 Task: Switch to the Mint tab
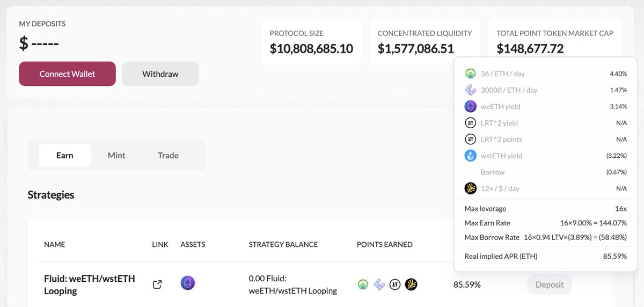coord(116,155)
